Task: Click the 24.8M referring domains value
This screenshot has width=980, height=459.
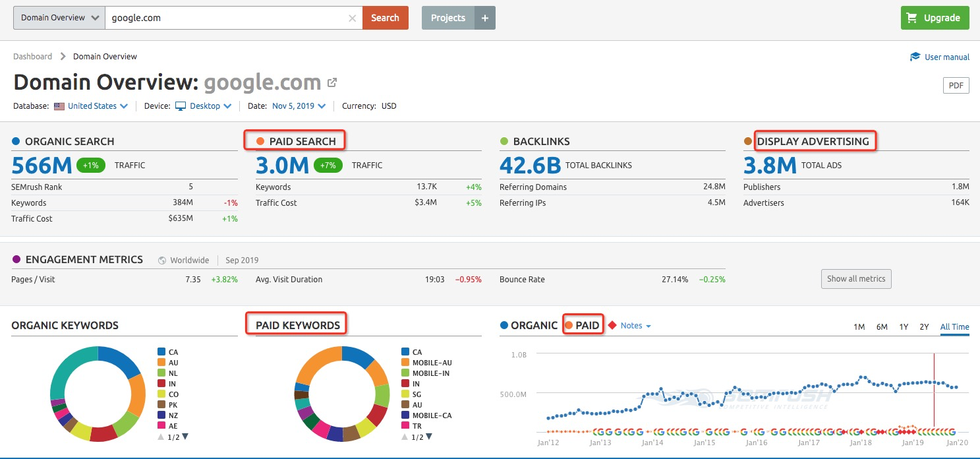Action: point(714,187)
